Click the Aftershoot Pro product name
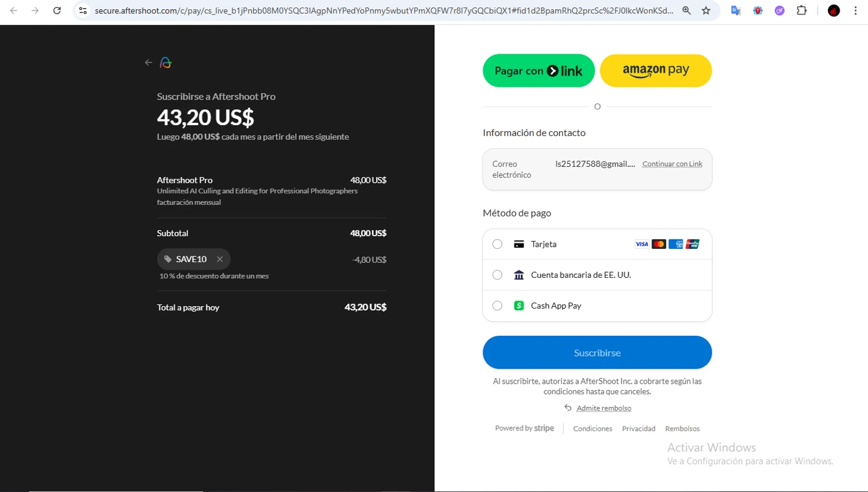Image resolution: width=868 pixels, height=492 pixels. point(185,180)
